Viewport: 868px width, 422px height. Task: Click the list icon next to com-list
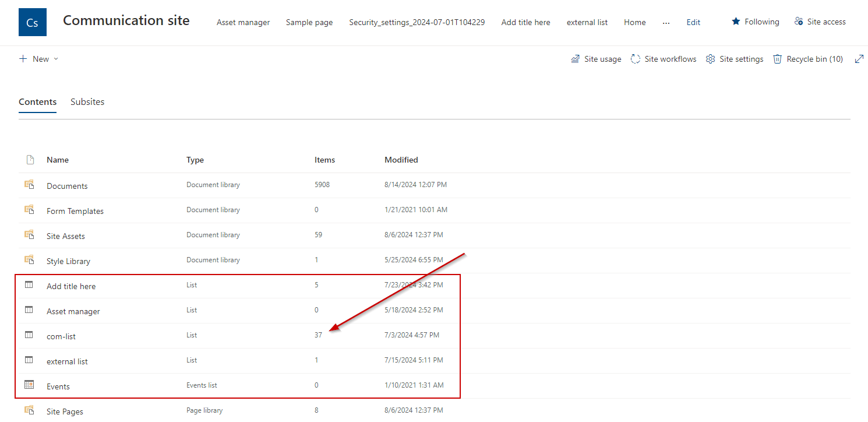29,334
